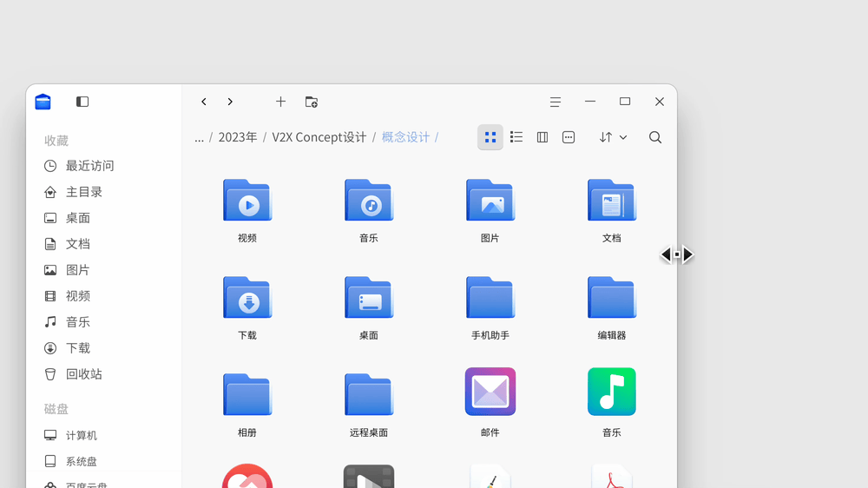Viewport: 868px width, 488px height.
Task: Select the video player app icon
Action: [x=369, y=477]
